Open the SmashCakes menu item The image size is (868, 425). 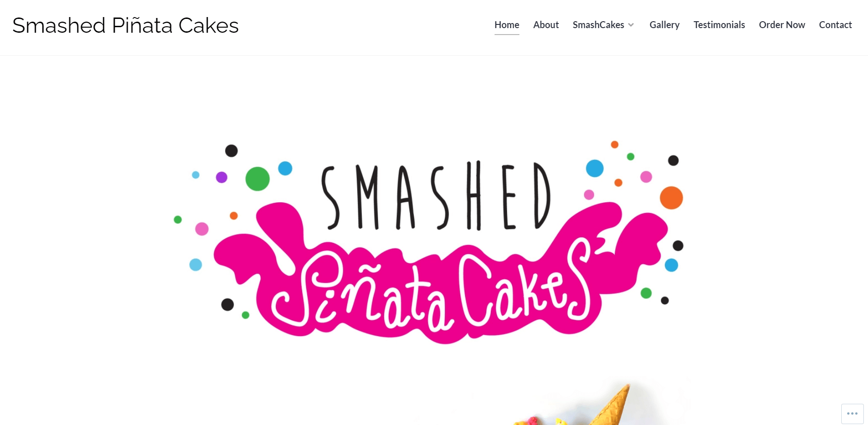click(598, 25)
